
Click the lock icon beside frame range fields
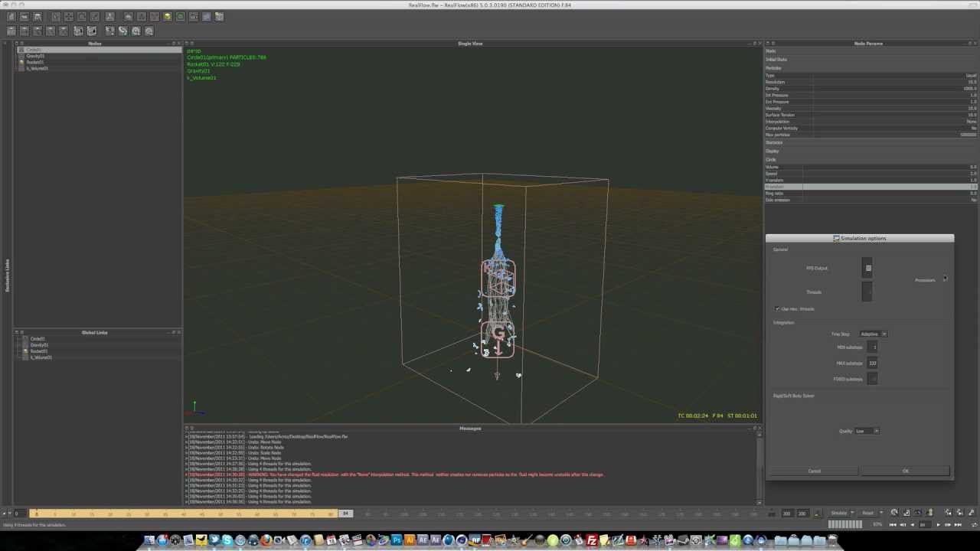[x=818, y=514]
